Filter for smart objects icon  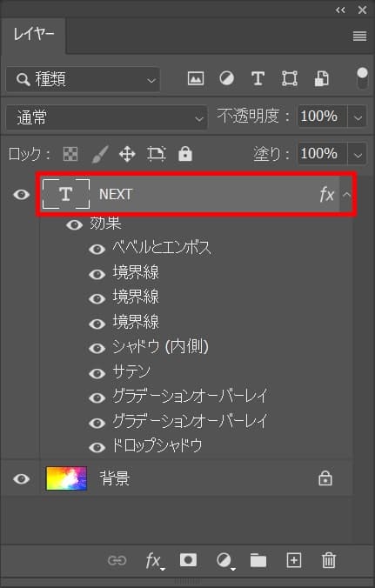[321, 79]
